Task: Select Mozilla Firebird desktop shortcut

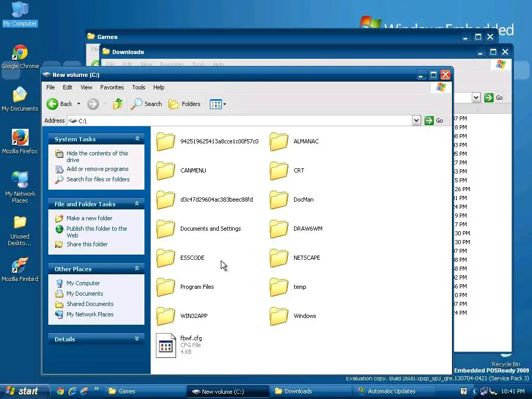Action: (x=20, y=270)
